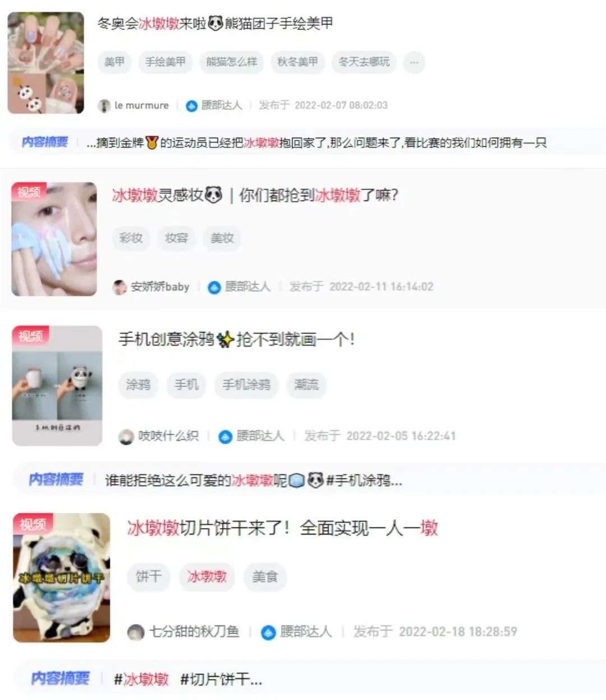Image resolution: width=606 pixels, height=700 pixels.
Task: Click 安娇娇baby profile avatar
Action: (x=120, y=287)
